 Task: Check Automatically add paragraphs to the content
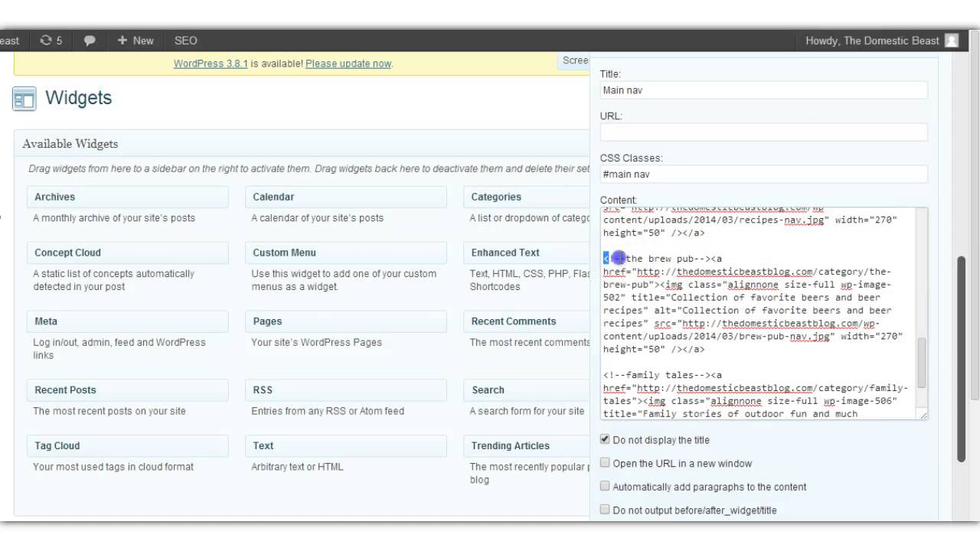coord(605,486)
